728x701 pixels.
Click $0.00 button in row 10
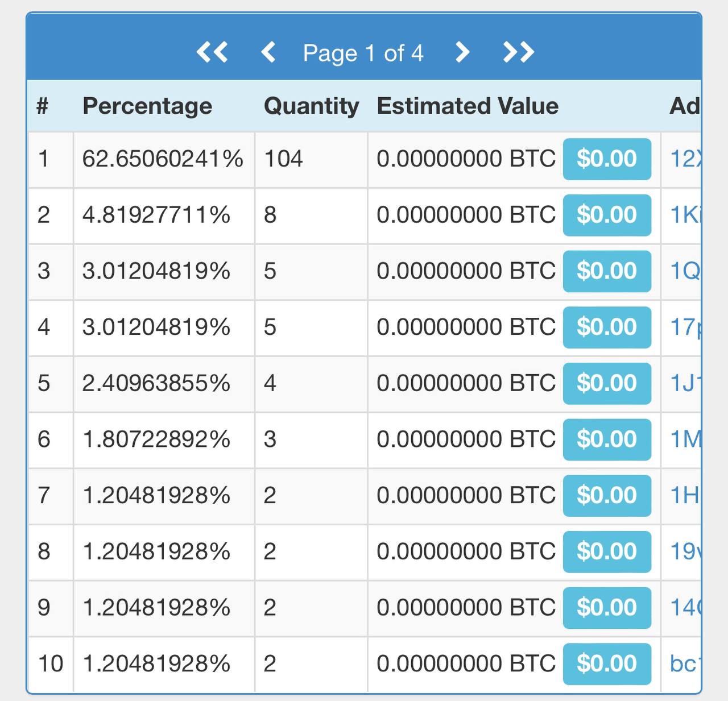pyautogui.click(x=606, y=664)
